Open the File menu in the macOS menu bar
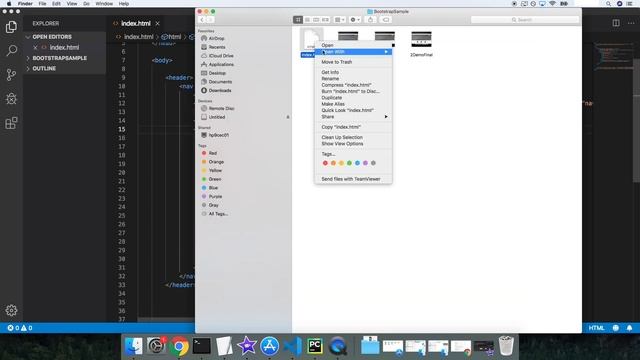This screenshot has height=360, width=640. click(42, 4)
